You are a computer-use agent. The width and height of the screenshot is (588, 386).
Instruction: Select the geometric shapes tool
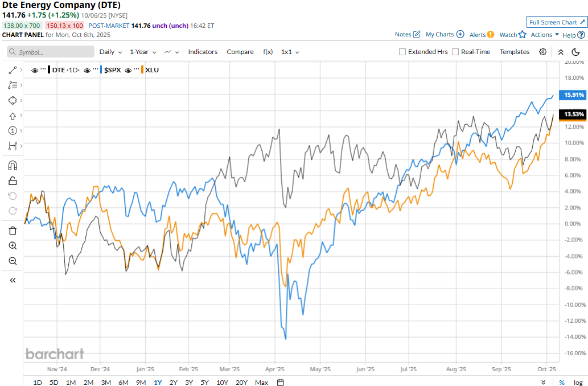(x=13, y=101)
